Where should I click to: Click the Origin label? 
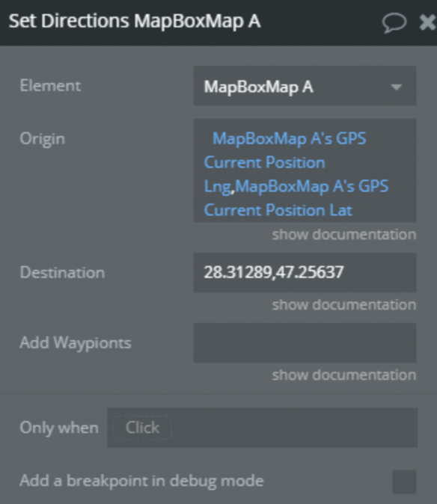pos(43,139)
